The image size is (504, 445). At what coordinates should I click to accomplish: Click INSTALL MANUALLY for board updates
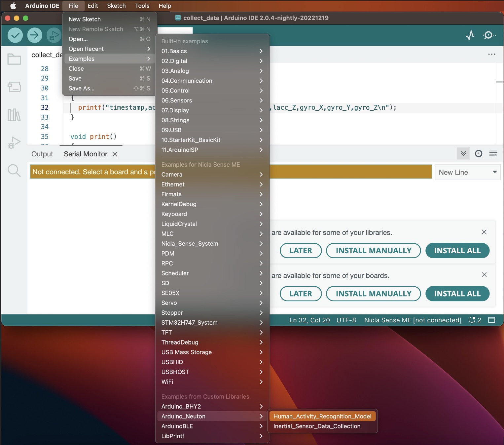click(x=373, y=294)
